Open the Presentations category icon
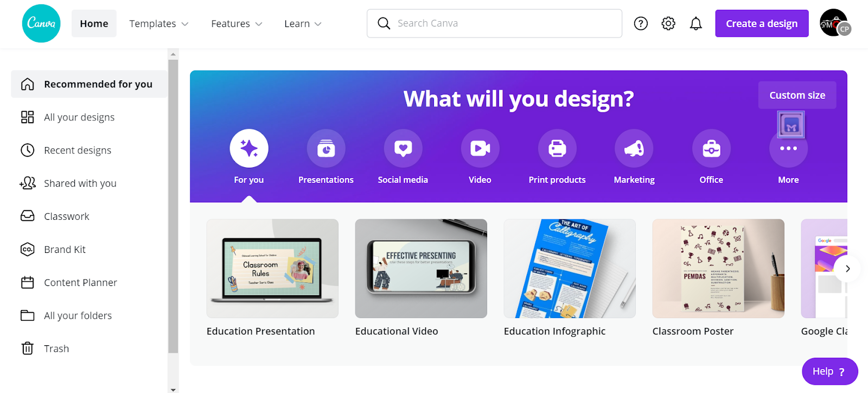 coord(326,148)
